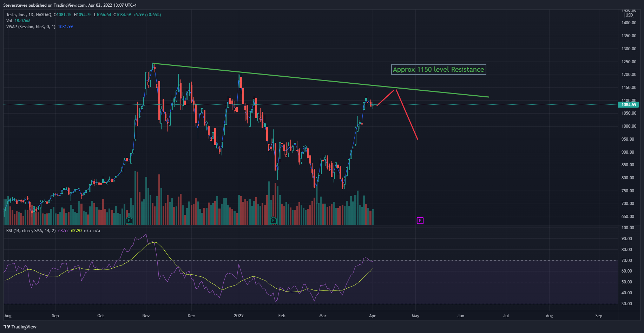
Task: Click the 1050.00 price axis label
Action: (629, 113)
